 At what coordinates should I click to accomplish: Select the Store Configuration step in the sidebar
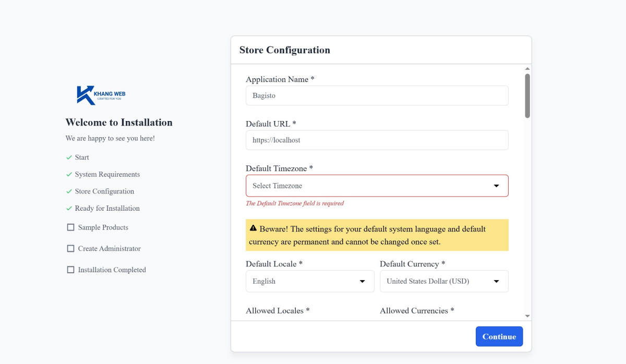(x=104, y=191)
